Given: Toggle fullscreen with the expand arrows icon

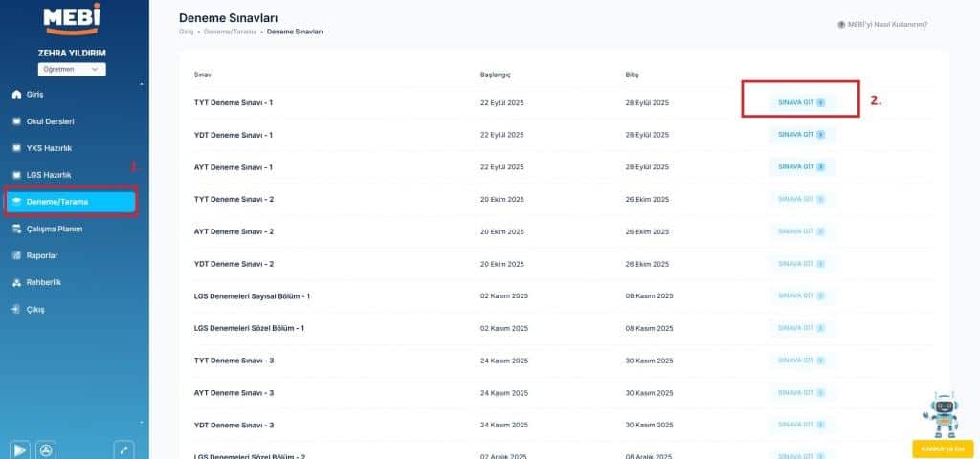Looking at the screenshot, I should coord(123,449).
